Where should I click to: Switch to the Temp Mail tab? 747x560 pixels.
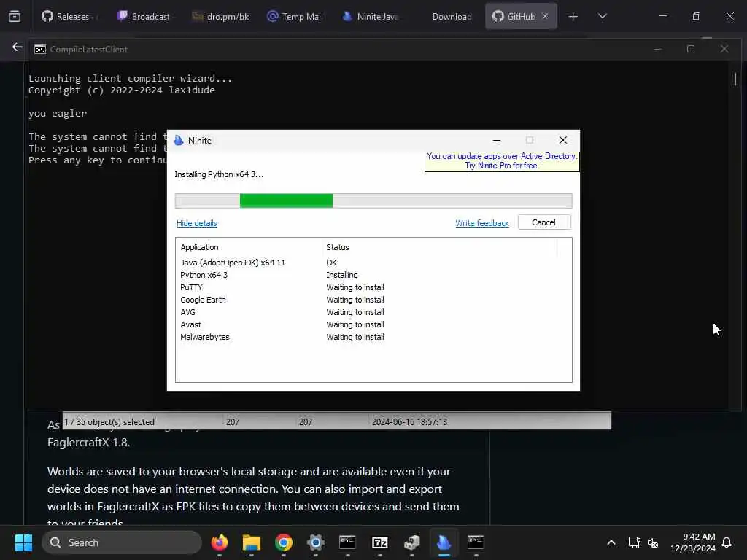295,16
